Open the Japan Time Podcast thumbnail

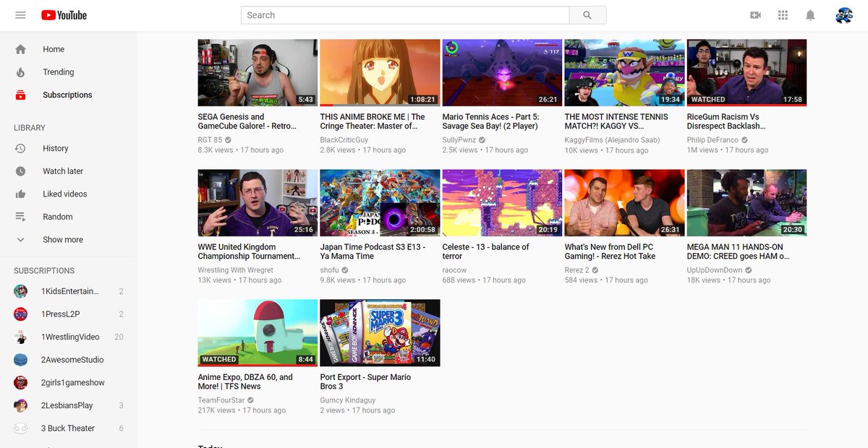point(380,203)
